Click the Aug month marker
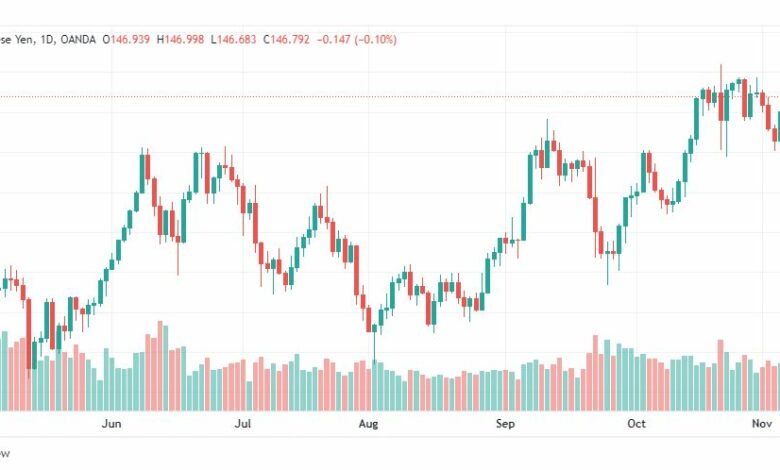The image size is (780, 470). (x=368, y=424)
